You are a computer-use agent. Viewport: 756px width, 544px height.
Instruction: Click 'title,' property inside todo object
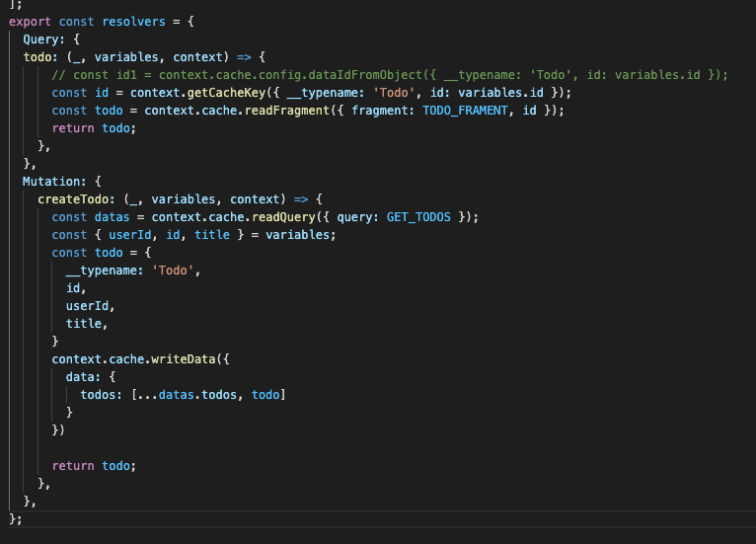[x=87, y=324]
